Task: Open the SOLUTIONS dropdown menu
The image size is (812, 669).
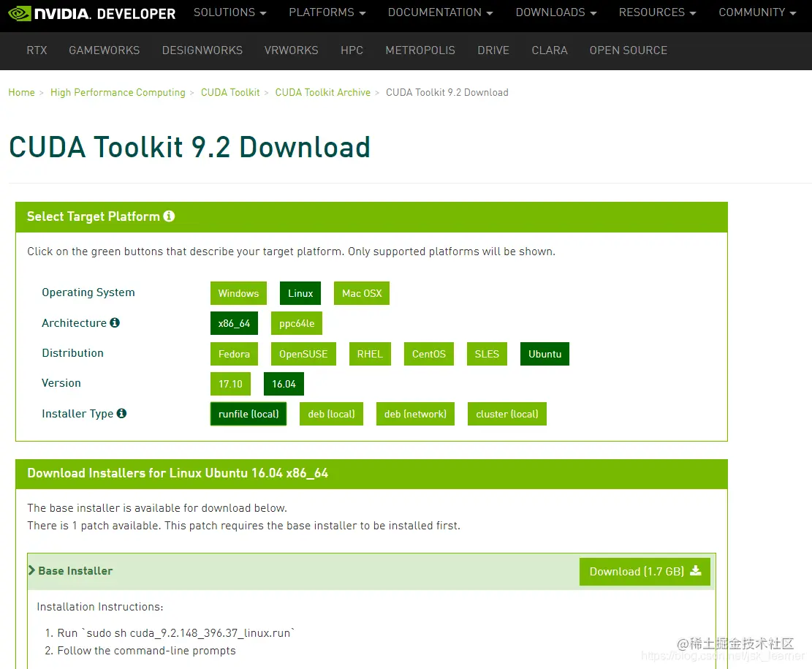Action: (x=230, y=12)
